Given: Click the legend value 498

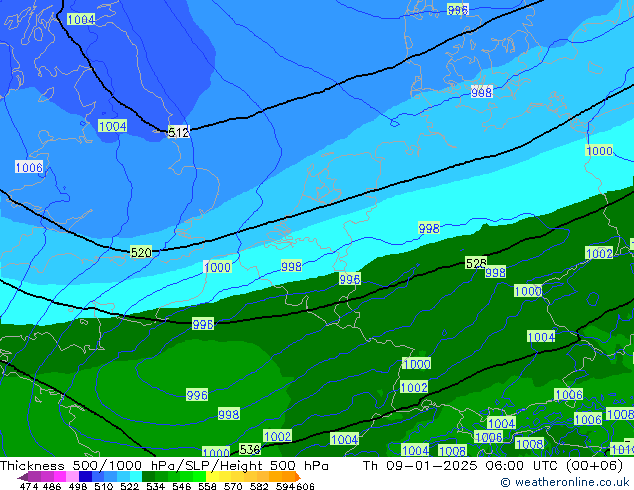Looking at the screenshot, I should (77, 486).
